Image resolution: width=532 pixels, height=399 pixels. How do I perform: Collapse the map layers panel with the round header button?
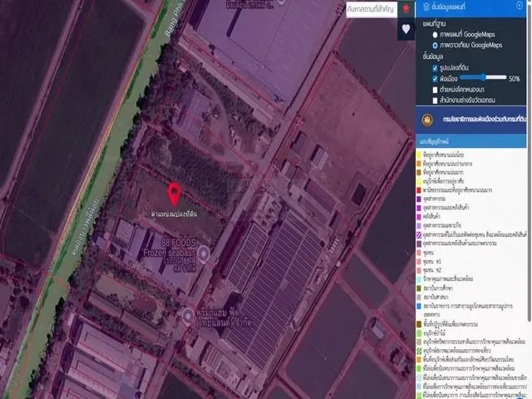tap(520, 6)
